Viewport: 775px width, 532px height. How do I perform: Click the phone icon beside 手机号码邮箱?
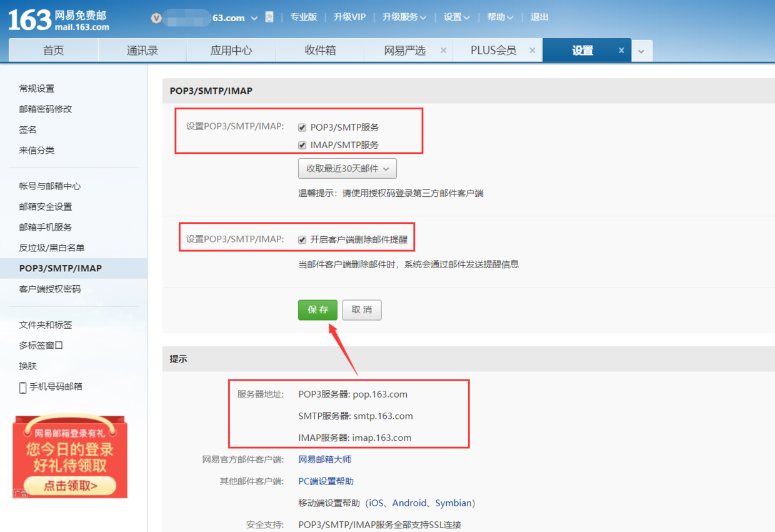tap(23, 388)
